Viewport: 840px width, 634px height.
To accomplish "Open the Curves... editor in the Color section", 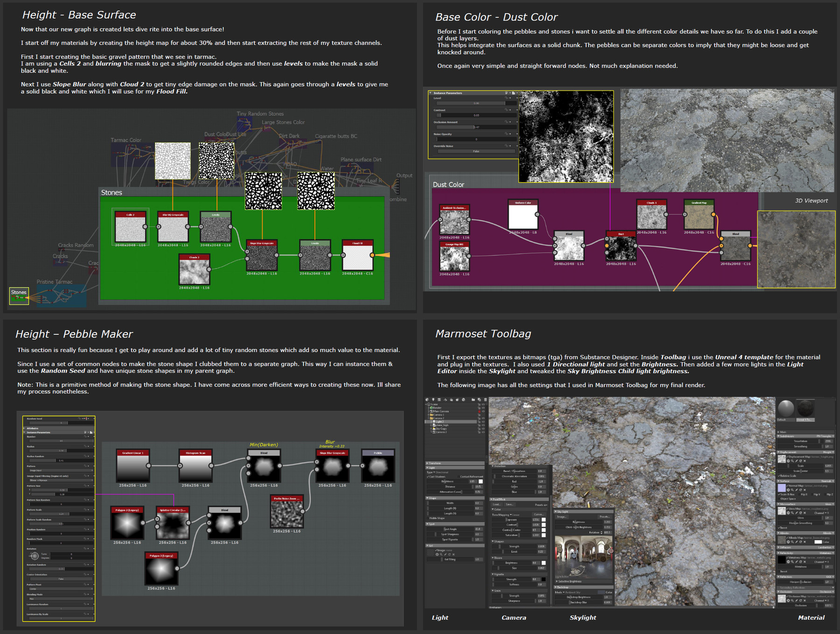I will click(539, 515).
